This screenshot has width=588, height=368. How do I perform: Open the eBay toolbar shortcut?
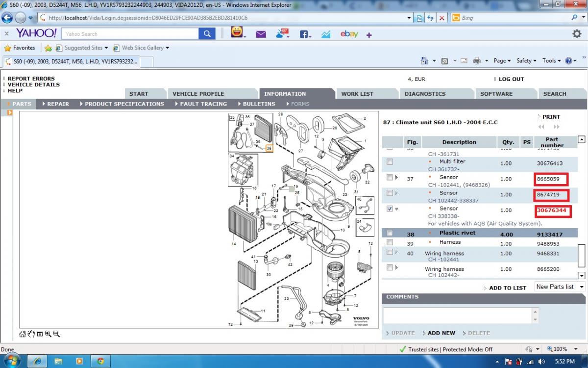point(349,34)
